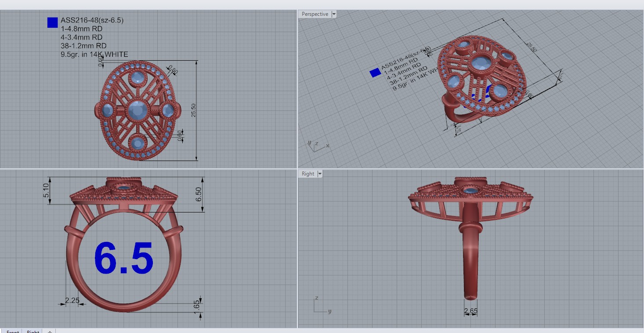Click the add new viewport tab plus icon

coord(50,331)
